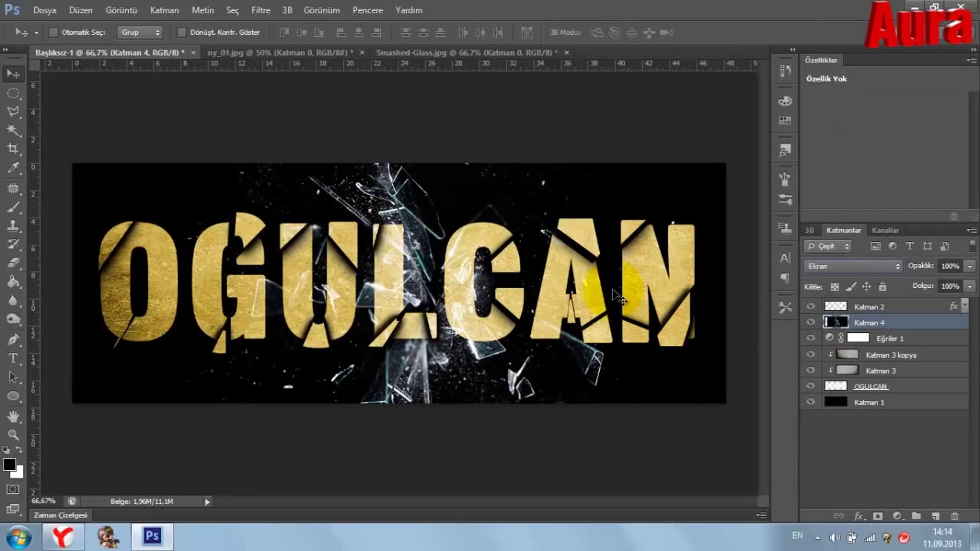Viewport: 980px width, 551px height.
Task: Select the Zoom tool
Action: click(x=13, y=435)
